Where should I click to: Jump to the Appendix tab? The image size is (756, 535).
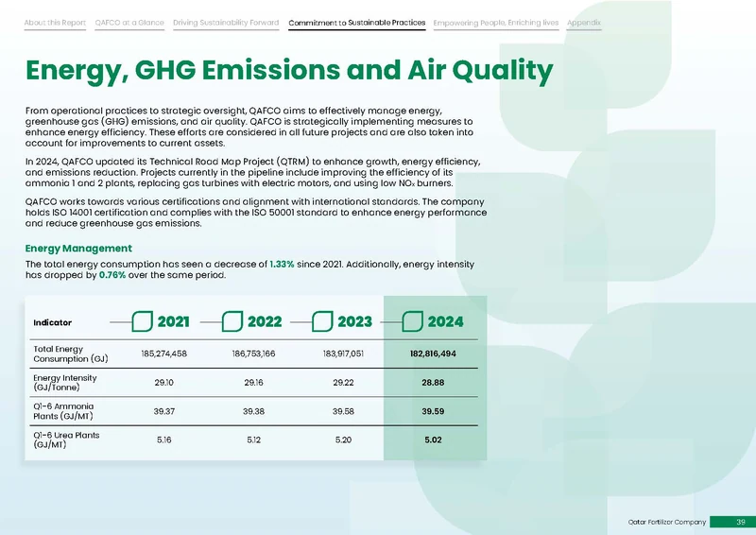point(584,23)
